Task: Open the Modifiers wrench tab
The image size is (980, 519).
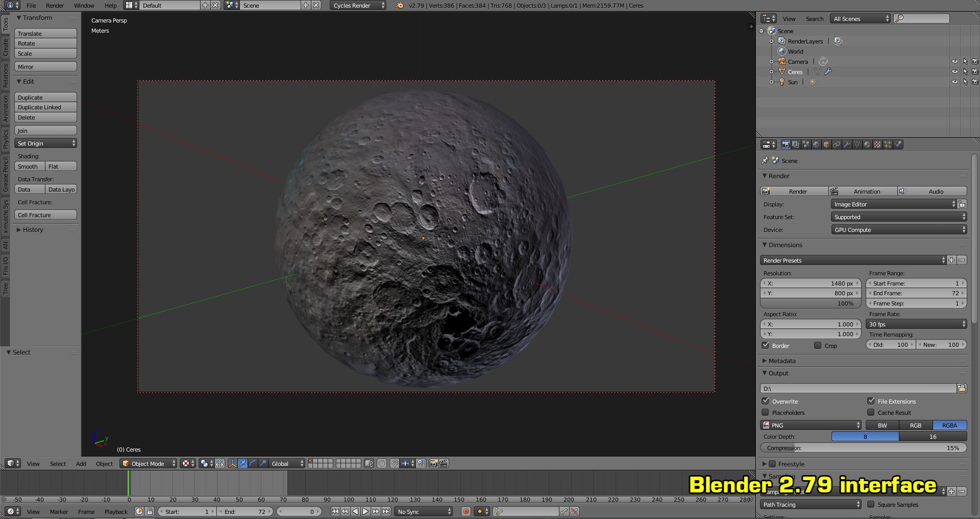Action: click(847, 145)
